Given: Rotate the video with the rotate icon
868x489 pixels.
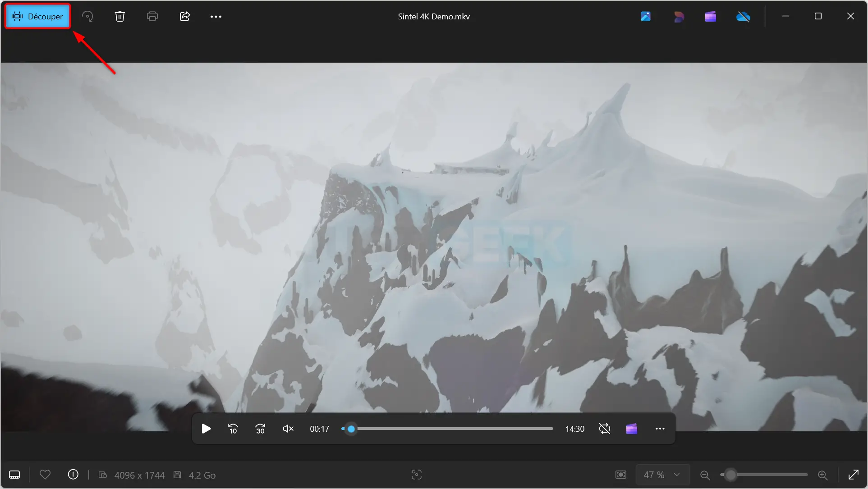Looking at the screenshot, I should (x=87, y=17).
